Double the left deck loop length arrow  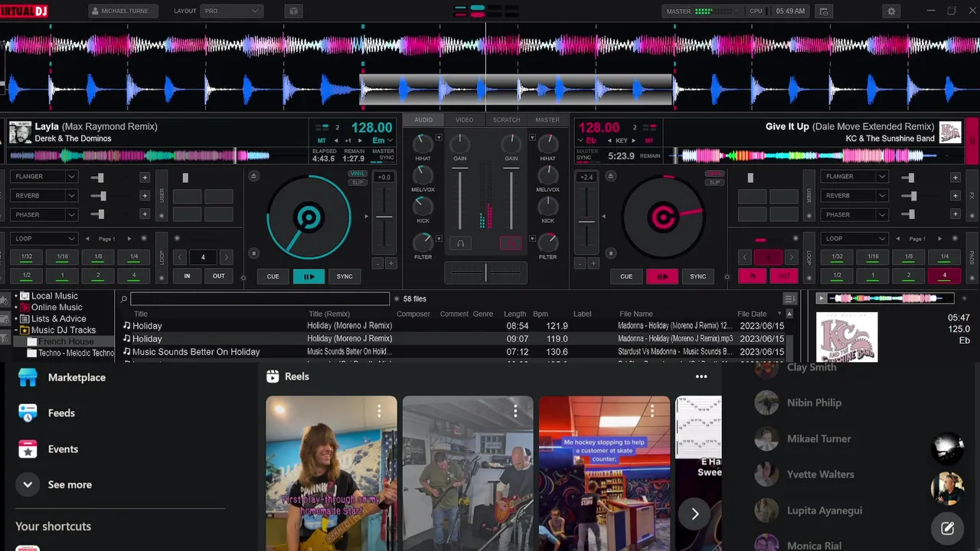[226, 257]
